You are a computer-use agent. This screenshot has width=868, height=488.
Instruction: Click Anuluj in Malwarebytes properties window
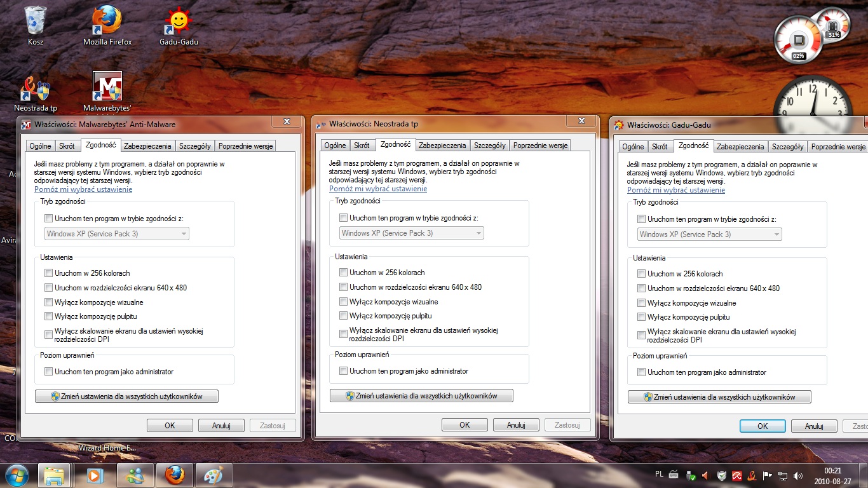click(x=221, y=426)
